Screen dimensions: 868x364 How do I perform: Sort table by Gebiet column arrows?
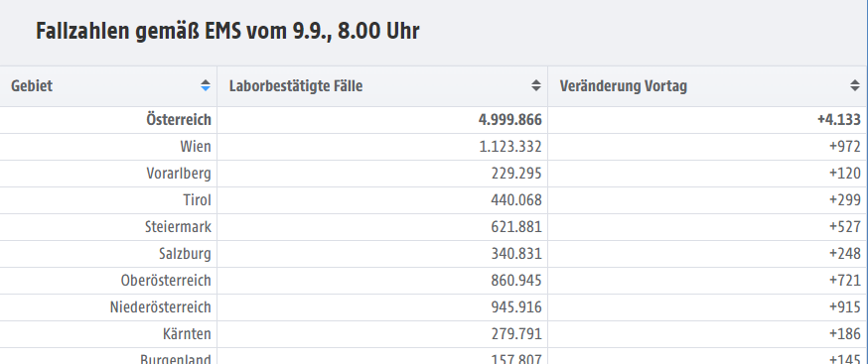[206, 85]
